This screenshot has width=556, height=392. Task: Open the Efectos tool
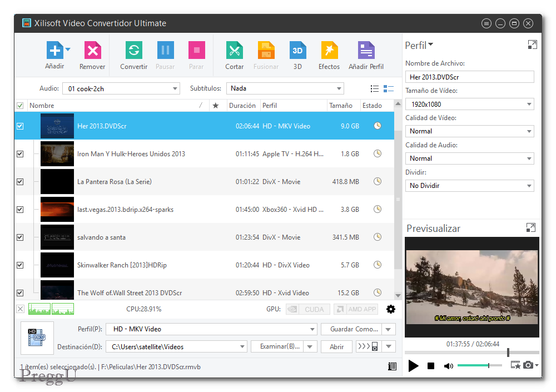click(329, 51)
